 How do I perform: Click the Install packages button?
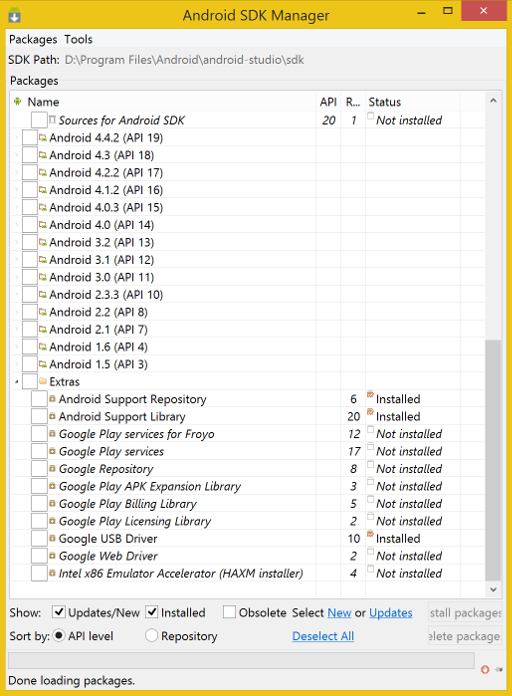click(465, 613)
